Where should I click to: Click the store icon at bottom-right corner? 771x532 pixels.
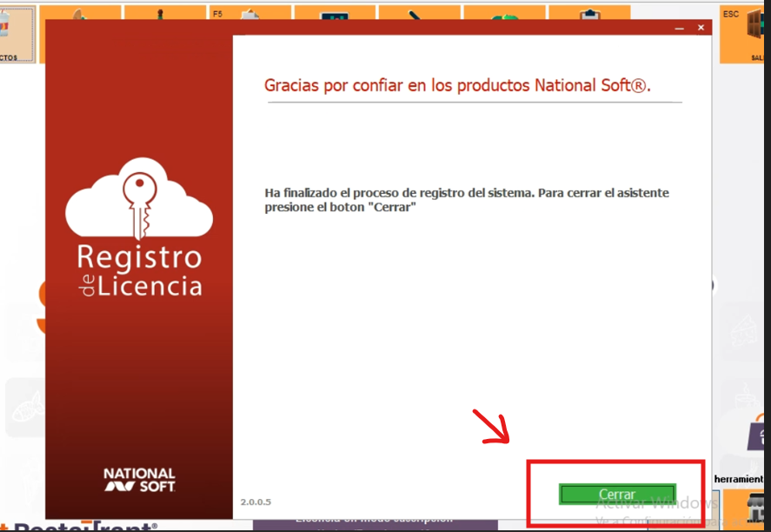(746, 508)
